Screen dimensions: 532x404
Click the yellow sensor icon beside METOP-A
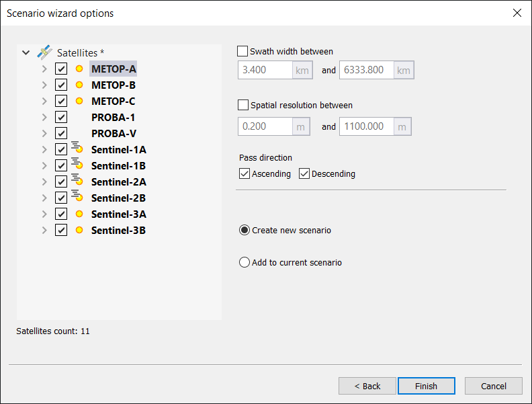pos(79,69)
